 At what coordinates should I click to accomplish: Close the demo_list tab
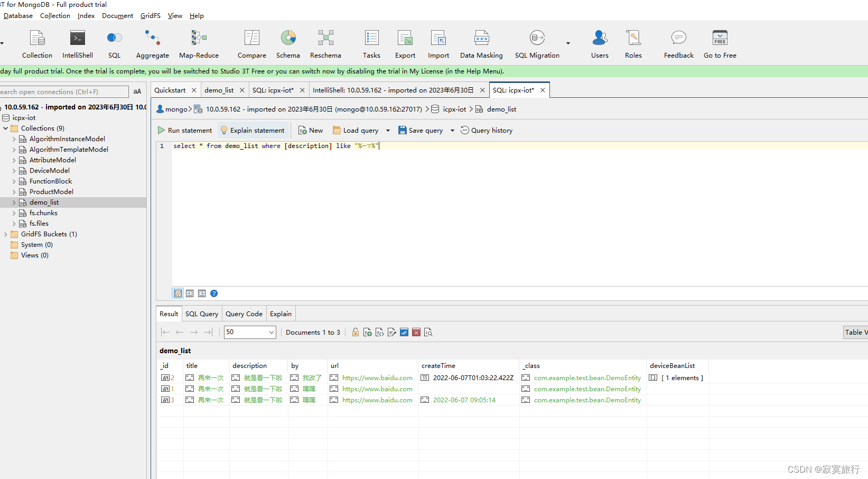click(x=242, y=90)
